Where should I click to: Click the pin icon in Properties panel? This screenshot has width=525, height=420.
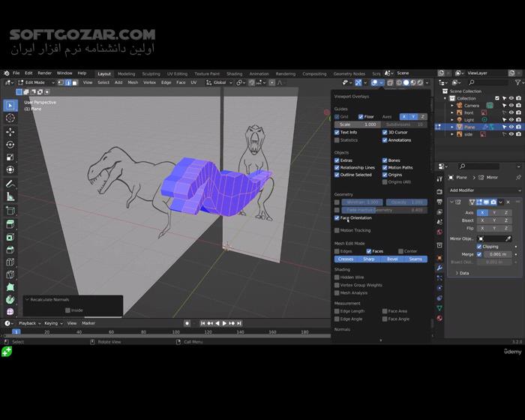click(x=518, y=178)
